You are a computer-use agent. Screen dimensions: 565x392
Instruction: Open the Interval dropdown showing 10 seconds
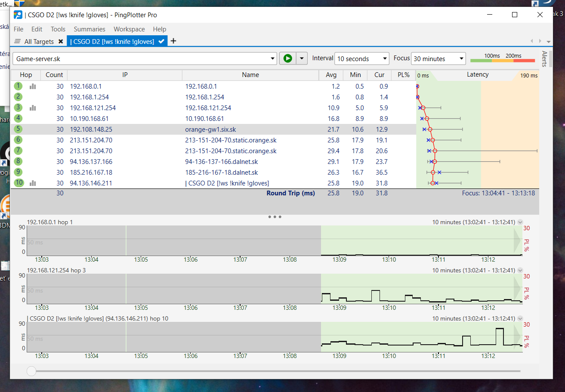click(363, 59)
